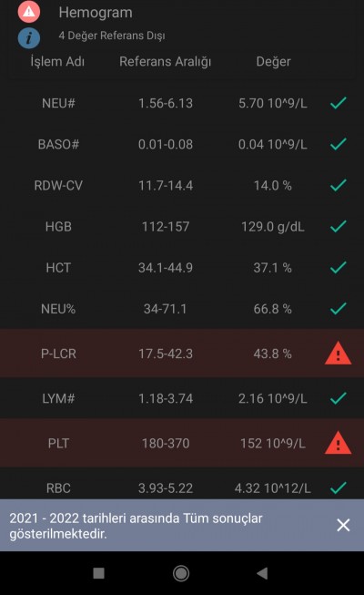Tap the Android back navigation button
Image resolution: width=364 pixels, height=595 pixels.
[262, 573]
